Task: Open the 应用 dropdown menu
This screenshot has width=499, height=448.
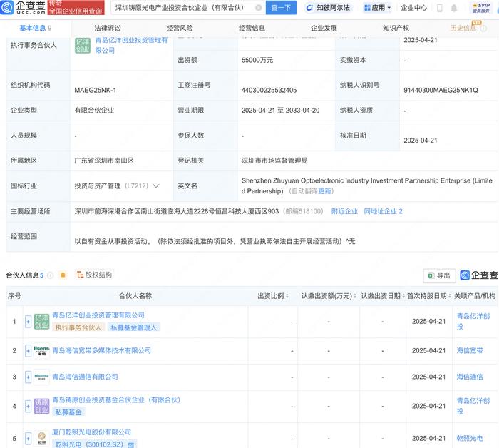Action: (x=377, y=8)
